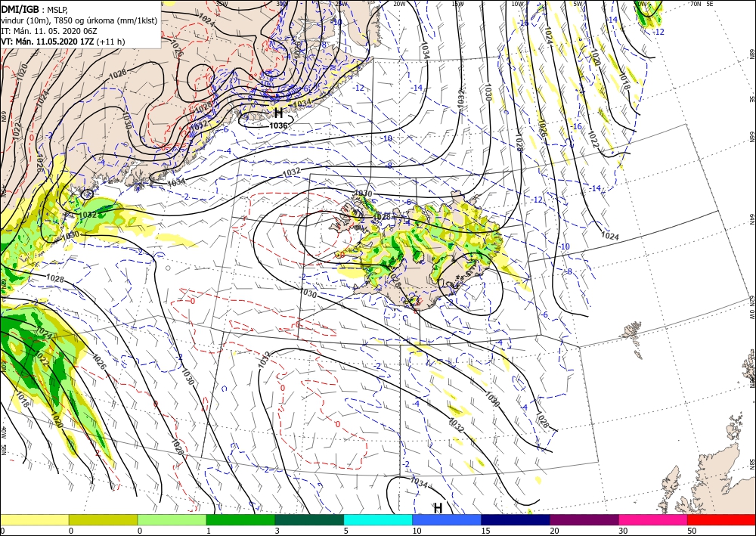756x536 pixels.
Task: Click the VT: Mán. 11.05.2020 17Z (+11 h) line
Action: click(63, 42)
